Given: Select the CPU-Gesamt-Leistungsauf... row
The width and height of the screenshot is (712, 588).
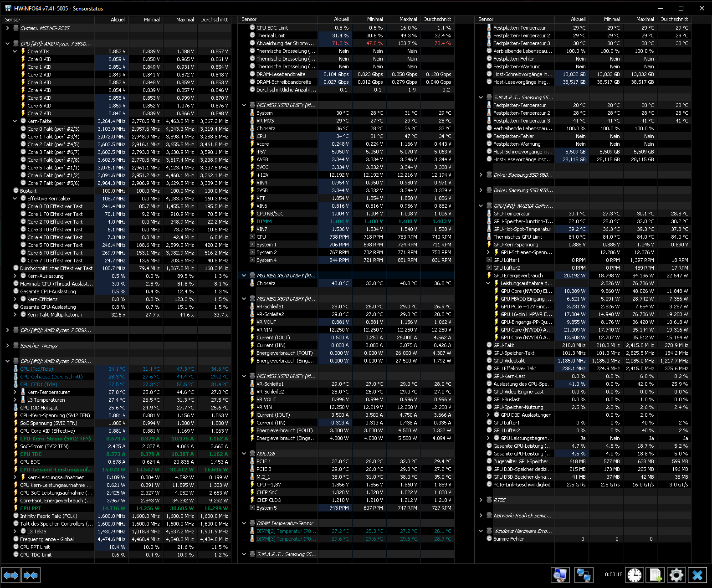Looking at the screenshot, I should 117,470.
